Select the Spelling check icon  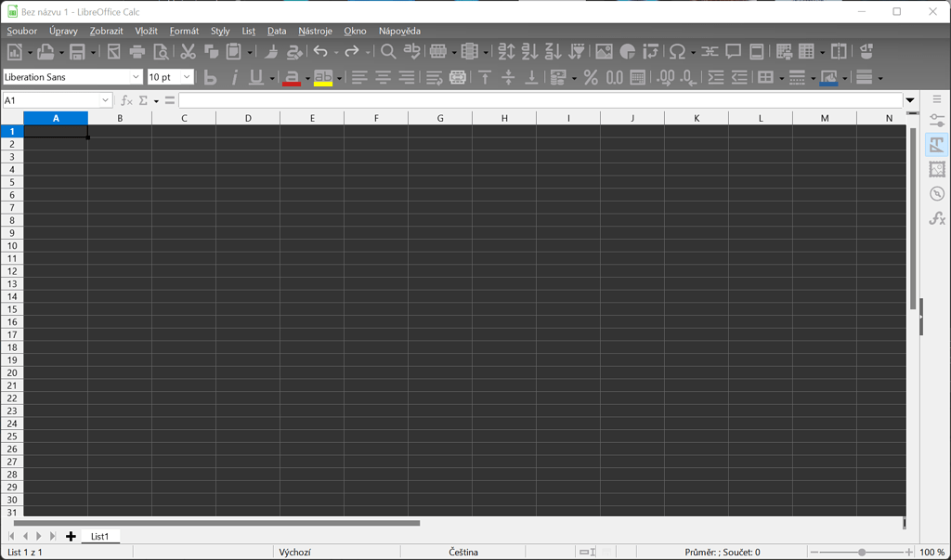coord(411,51)
